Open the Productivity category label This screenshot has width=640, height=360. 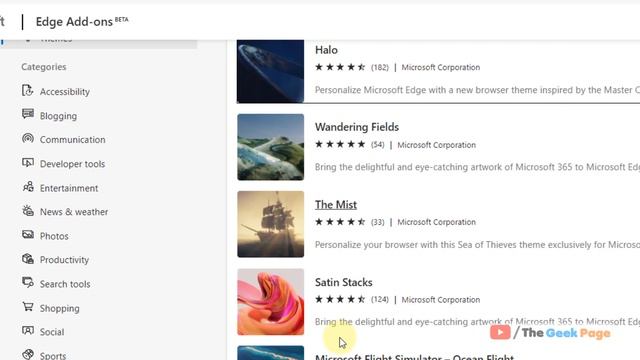64,260
